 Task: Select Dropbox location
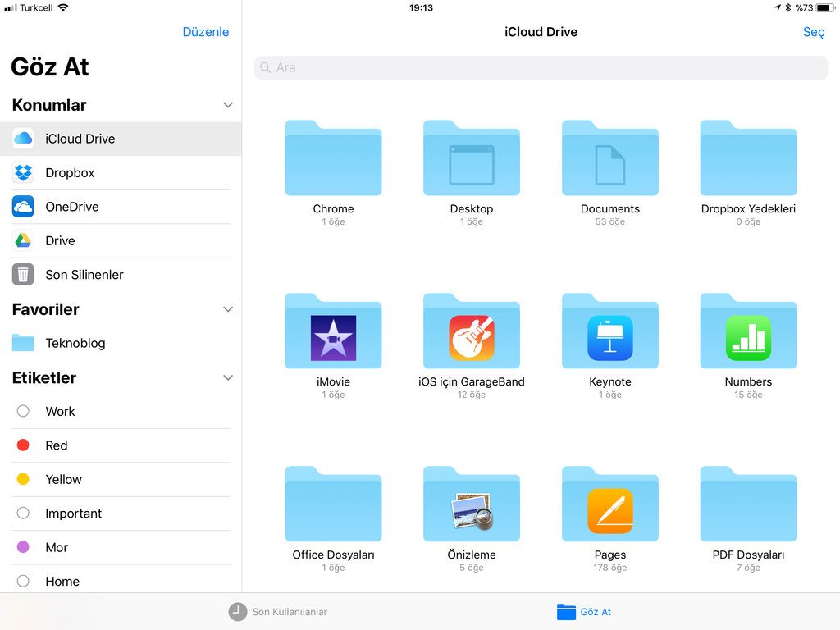click(121, 172)
